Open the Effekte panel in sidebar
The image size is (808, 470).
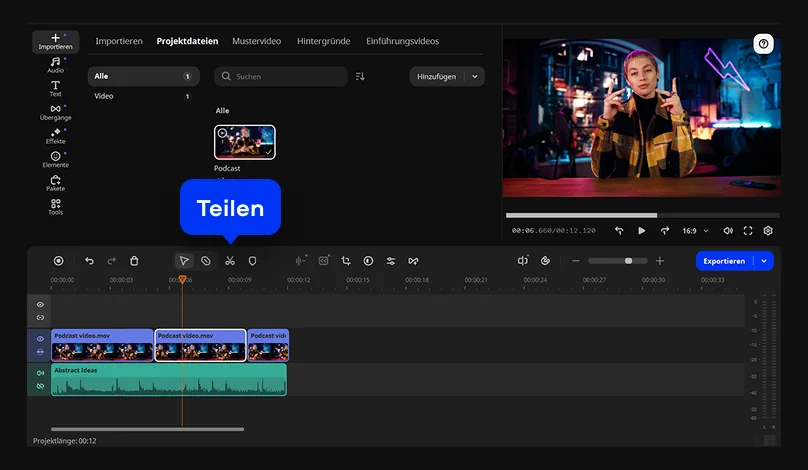pyautogui.click(x=55, y=136)
